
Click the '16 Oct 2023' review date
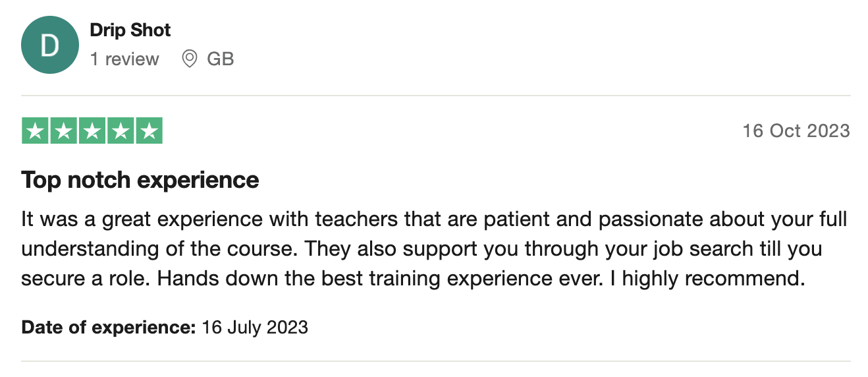(x=796, y=130)
